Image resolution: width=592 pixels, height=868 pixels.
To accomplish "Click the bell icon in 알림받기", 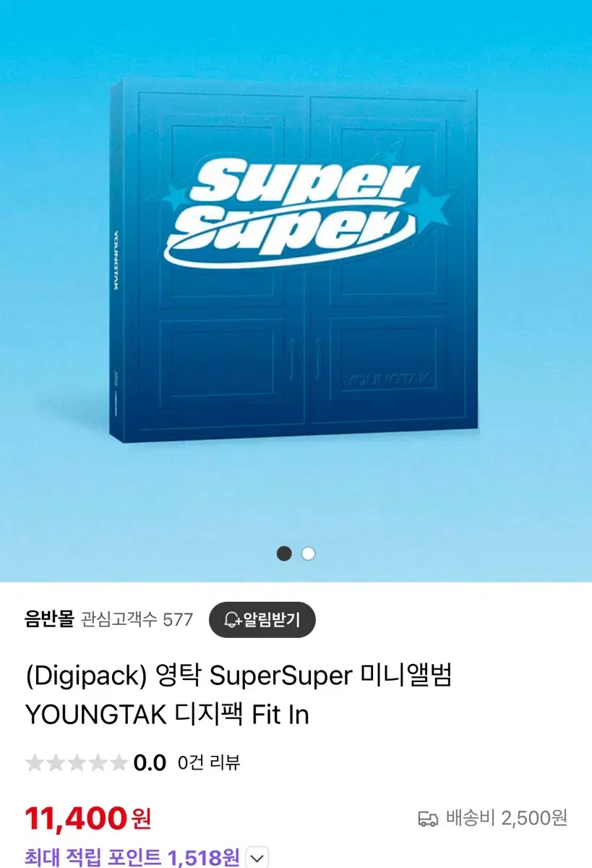I will 232,620.
